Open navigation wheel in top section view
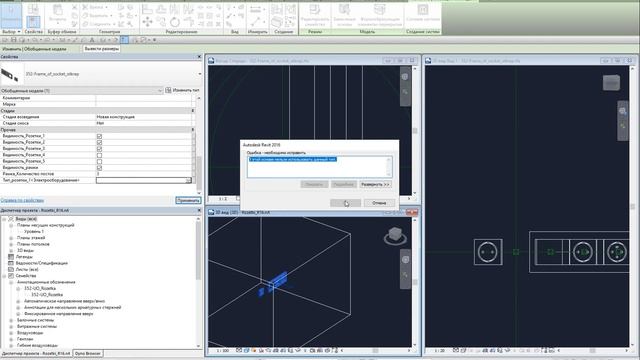This screenshot has width=640, height=360. pos(405,77)
